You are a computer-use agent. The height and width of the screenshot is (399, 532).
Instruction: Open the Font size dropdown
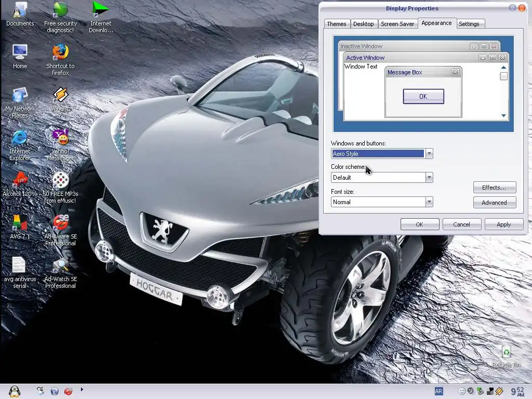pyautogui.click(x=429, y=202)
